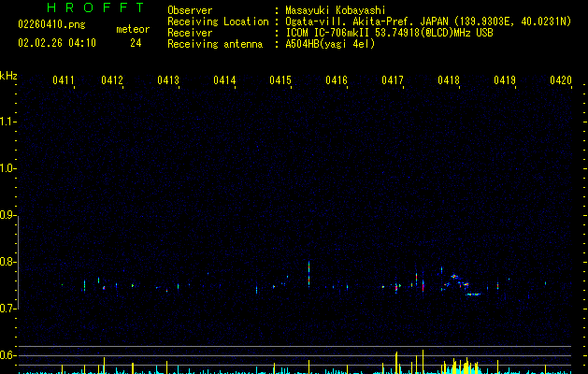Screen dimensions: 588x374
Task: Click the Receiving Location label
Action: pos(218,22)
